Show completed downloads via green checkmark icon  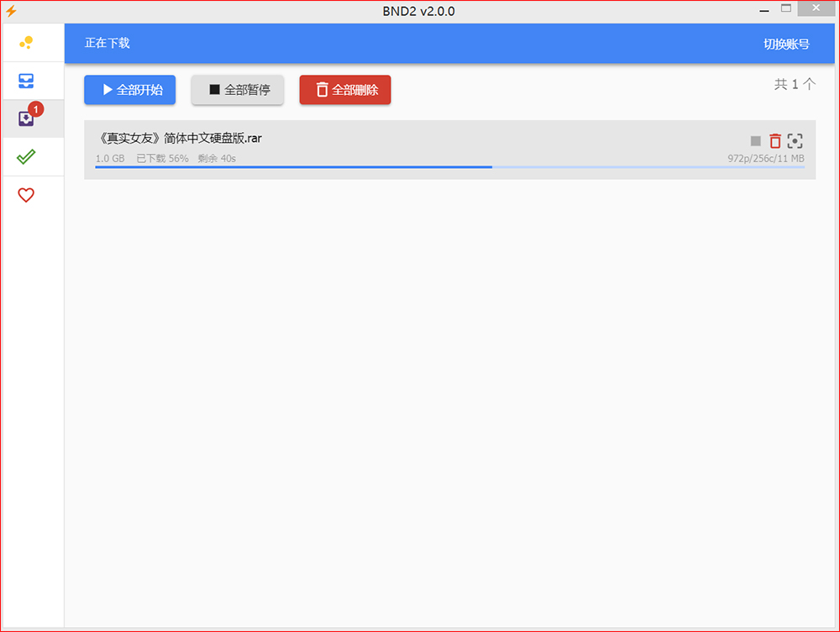click(x=26, y=156)
